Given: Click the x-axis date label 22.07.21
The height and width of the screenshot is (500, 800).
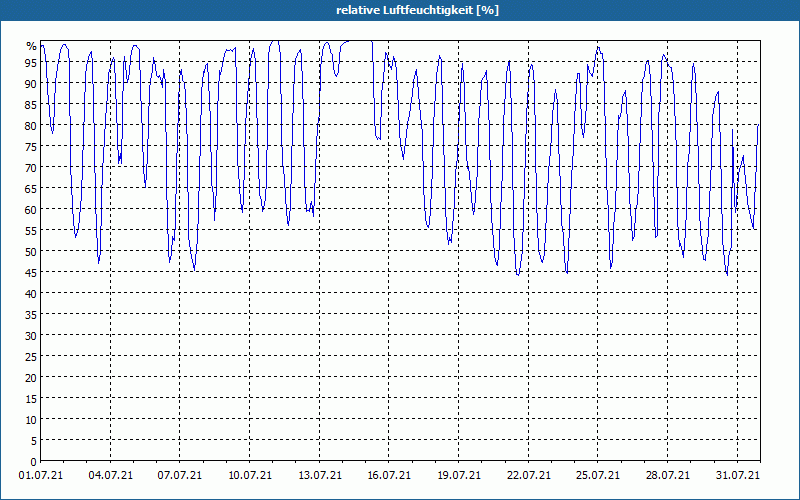Looking at the screenshot, I should click(529, 475).
